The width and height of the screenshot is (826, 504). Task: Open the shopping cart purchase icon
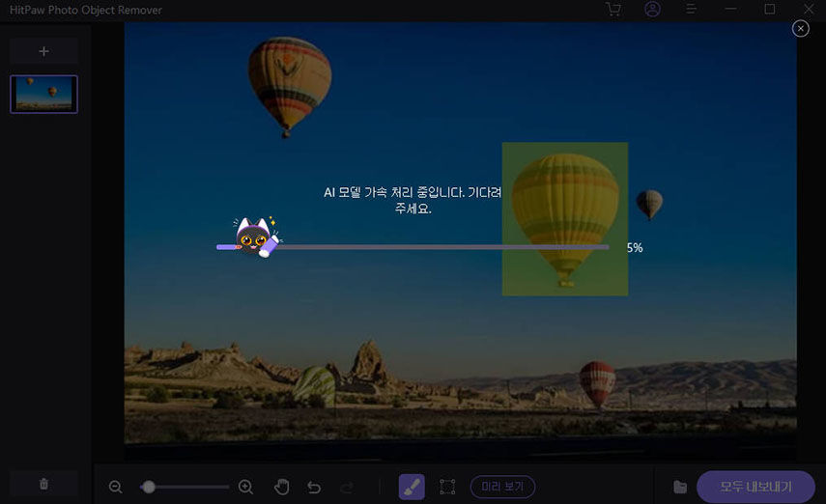[x=612, y=10]
